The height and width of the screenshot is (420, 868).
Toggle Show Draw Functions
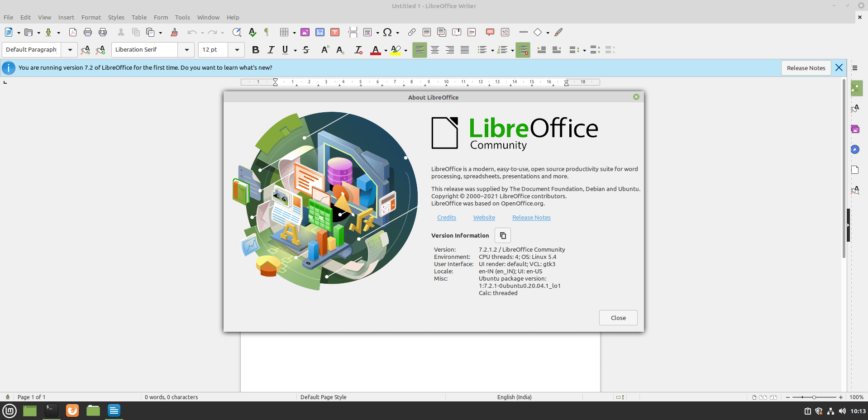click(x=558, y=32)
